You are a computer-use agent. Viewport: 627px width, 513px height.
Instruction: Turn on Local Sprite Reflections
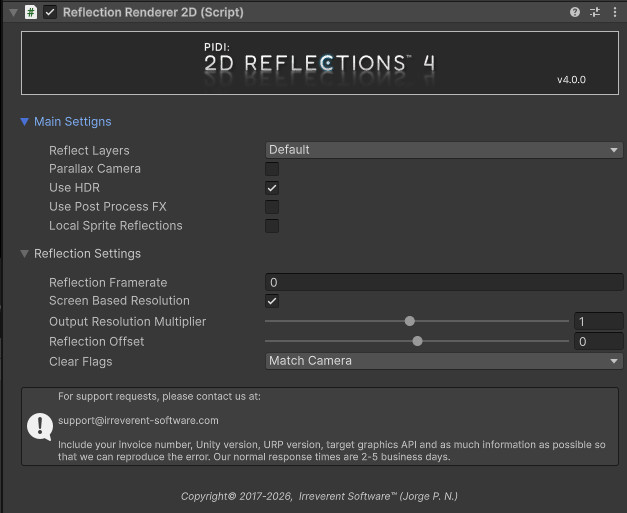click(272, 226)
